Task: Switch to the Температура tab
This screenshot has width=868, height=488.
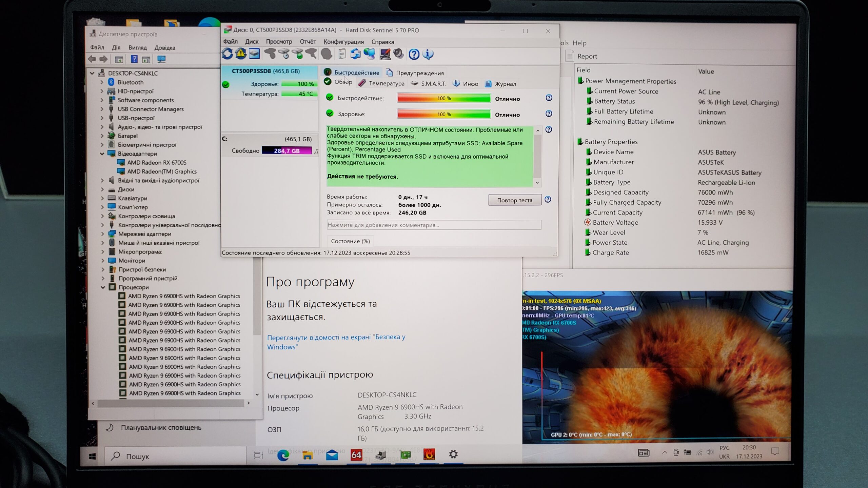Action: 386,83
